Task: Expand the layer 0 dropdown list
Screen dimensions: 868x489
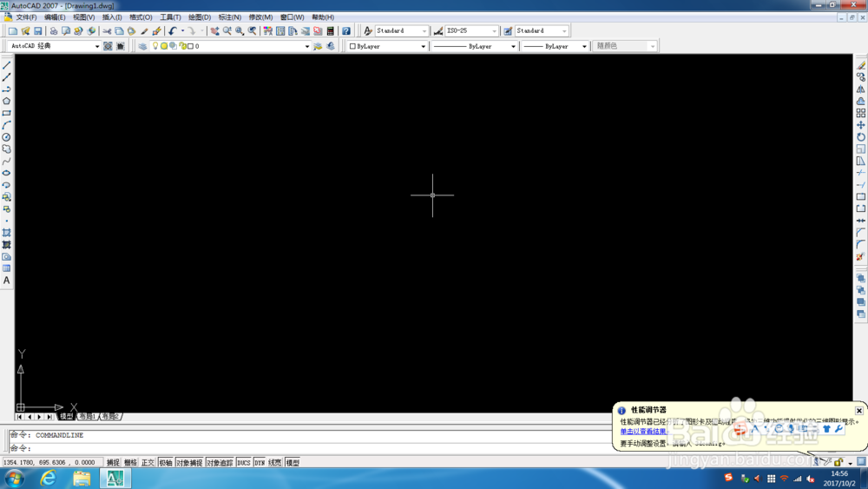Action: [x=307, y=47]
